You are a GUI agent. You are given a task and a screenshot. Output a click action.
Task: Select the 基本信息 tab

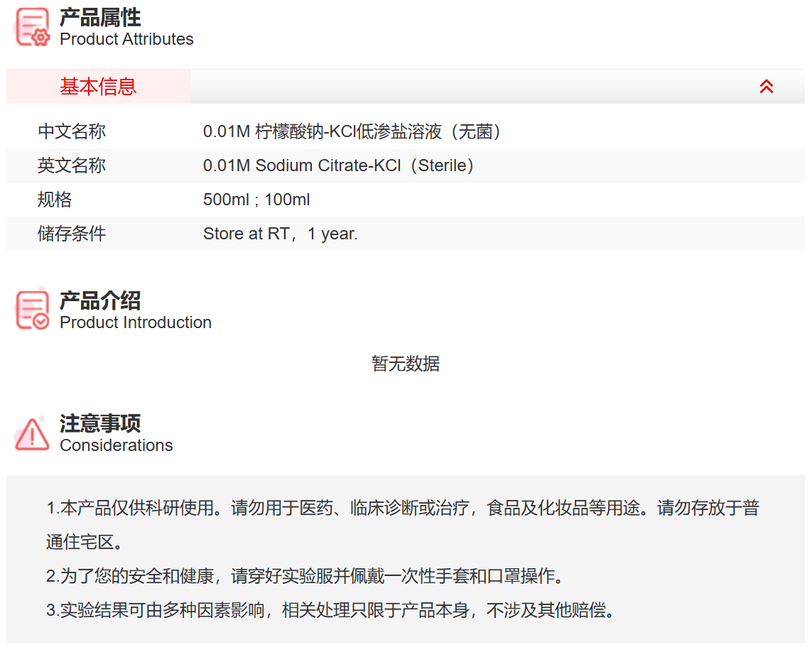(98, 87)
